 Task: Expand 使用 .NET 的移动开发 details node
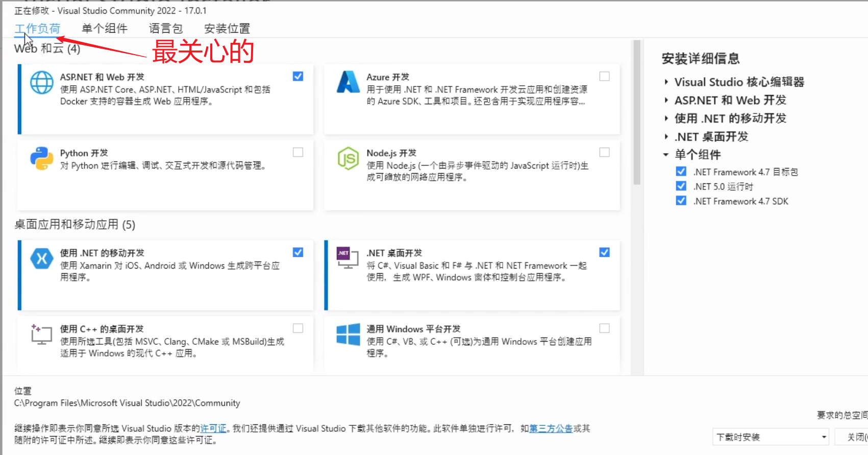point(666,118)
